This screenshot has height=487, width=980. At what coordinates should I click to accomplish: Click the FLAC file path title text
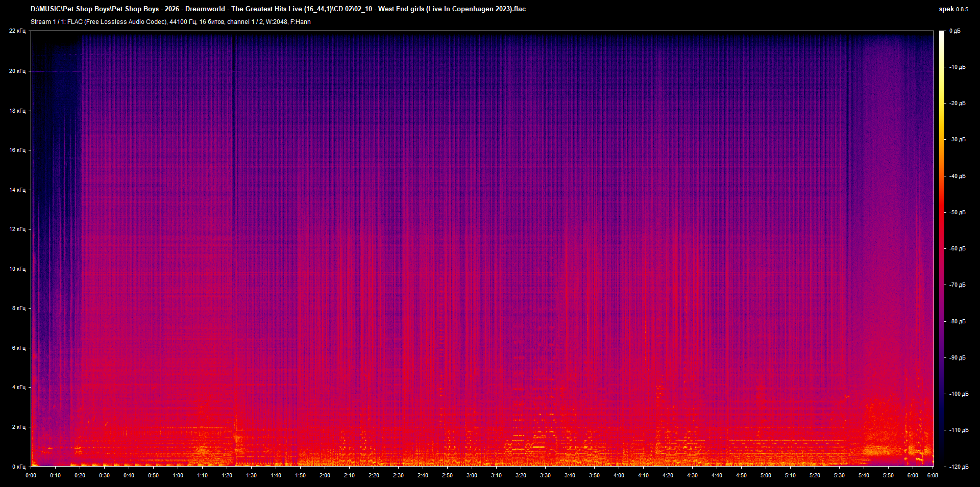coord(278,9)
